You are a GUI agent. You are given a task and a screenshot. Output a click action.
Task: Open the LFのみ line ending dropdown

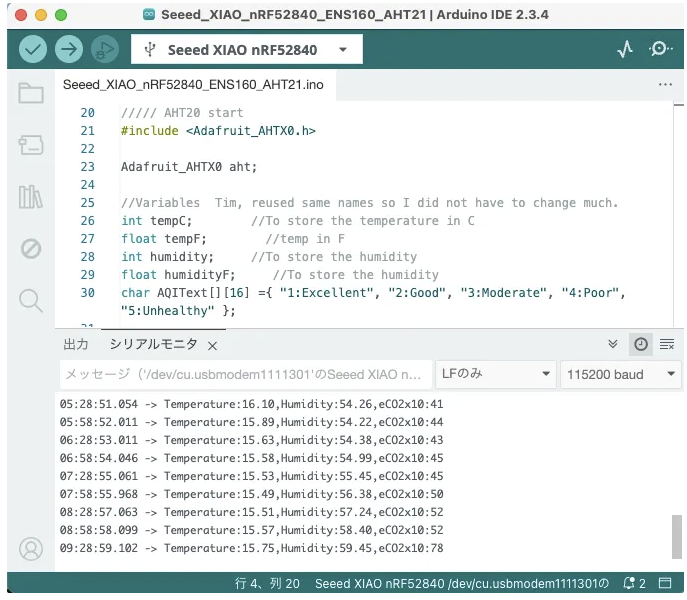pyautogui.click(x=496, y=374)
